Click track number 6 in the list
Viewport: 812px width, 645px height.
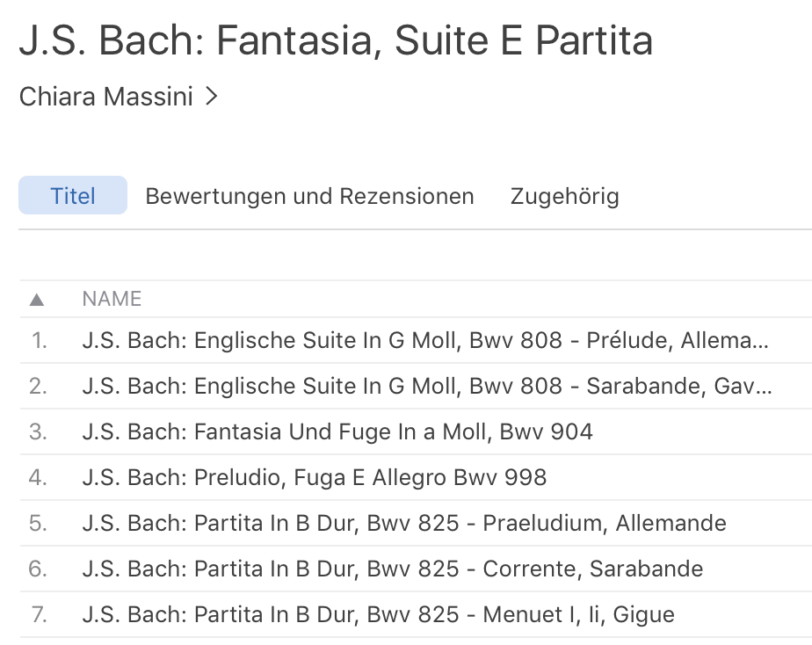(x=38, y=569)
